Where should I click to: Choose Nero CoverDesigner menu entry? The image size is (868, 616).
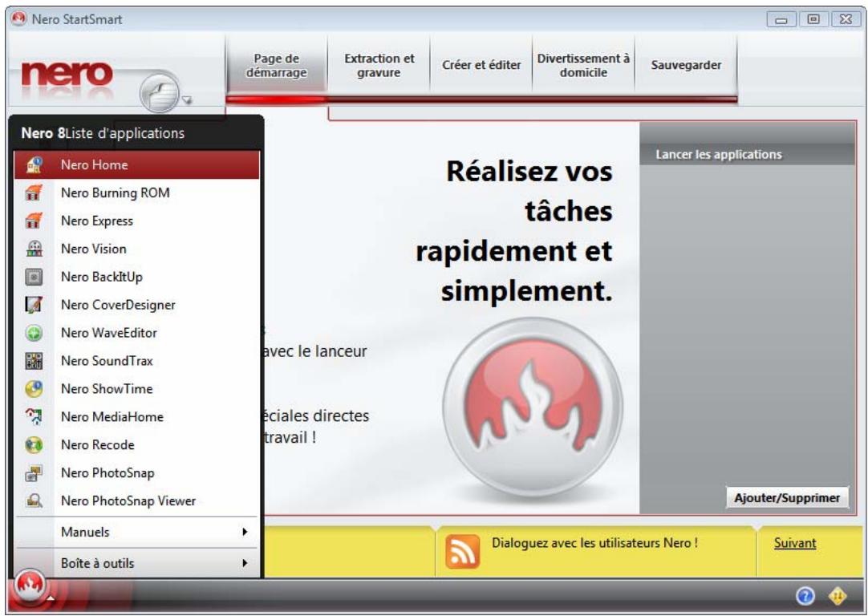point(136,305)
